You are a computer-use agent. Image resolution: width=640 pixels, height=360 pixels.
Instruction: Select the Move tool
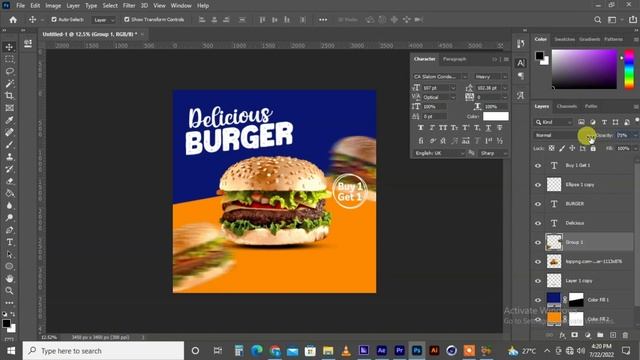[9, 47]
